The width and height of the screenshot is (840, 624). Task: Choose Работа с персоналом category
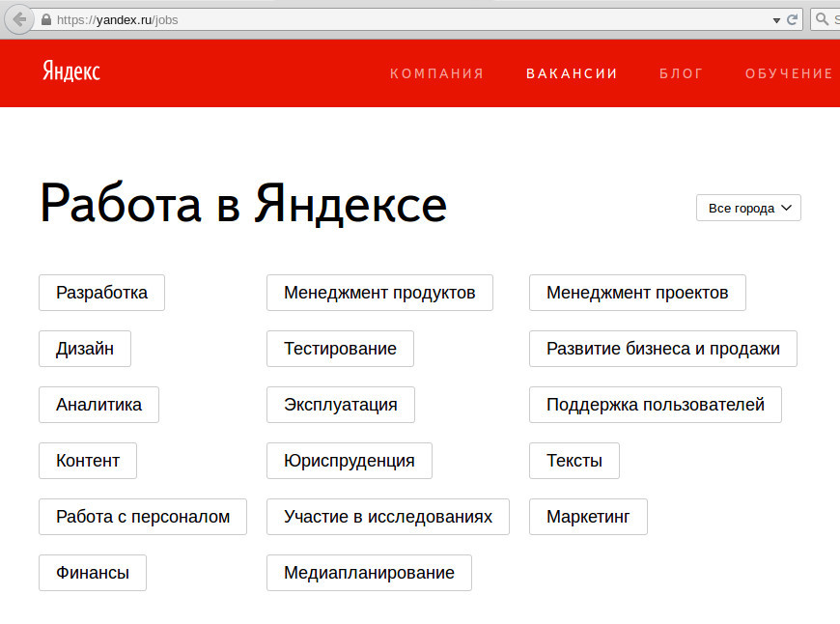143,517
